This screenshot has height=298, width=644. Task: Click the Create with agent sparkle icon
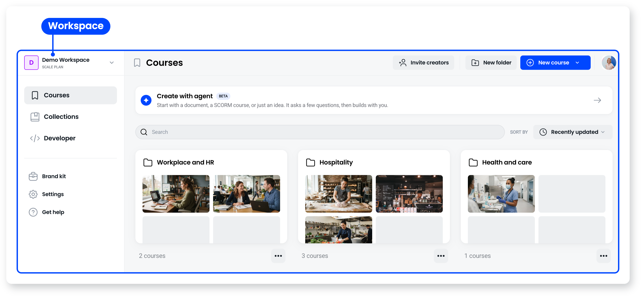coord(146,101)
